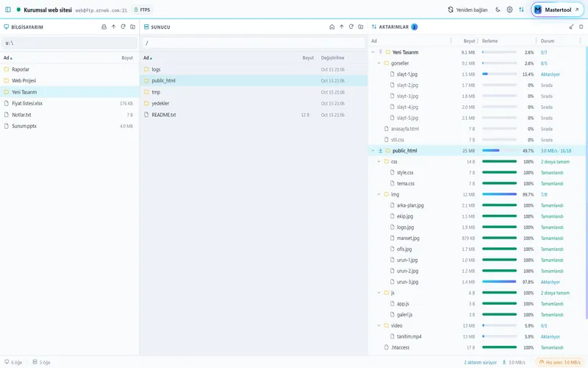Select the Web Projesi local folder
This screenshot has height=368, width=588.
tap(70, 81)
